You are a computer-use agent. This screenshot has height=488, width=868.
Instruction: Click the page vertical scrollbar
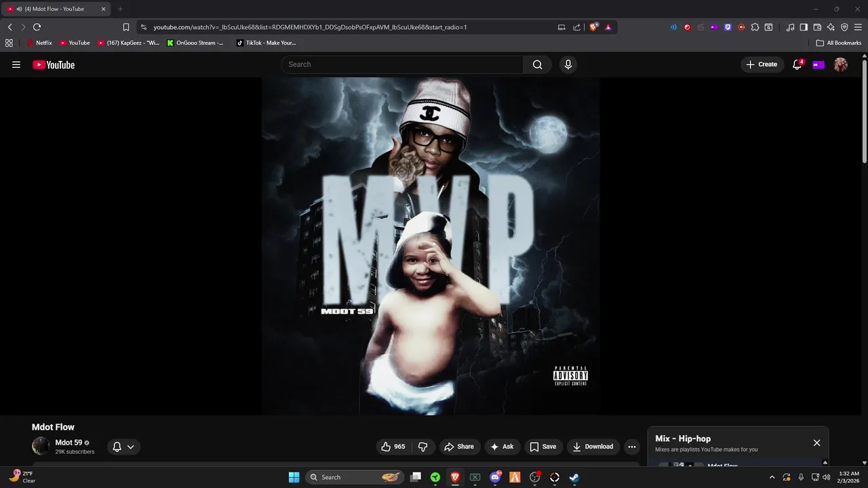coord(865,112)
